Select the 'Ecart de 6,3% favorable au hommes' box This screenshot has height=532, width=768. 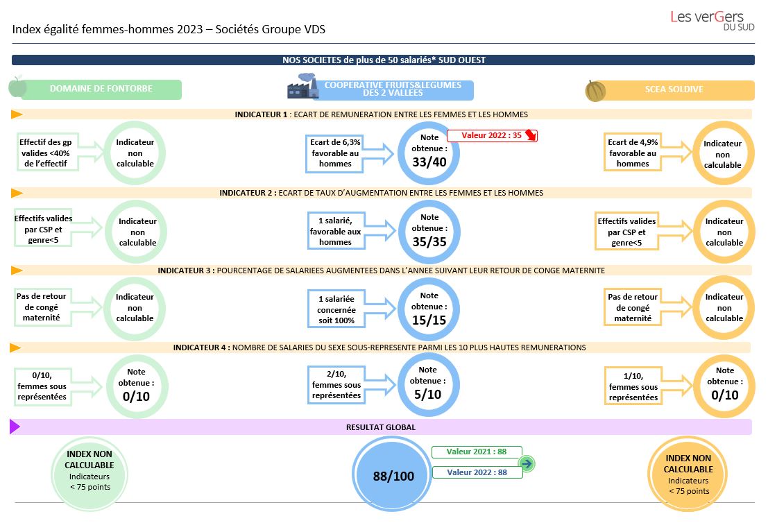point(335,153)
